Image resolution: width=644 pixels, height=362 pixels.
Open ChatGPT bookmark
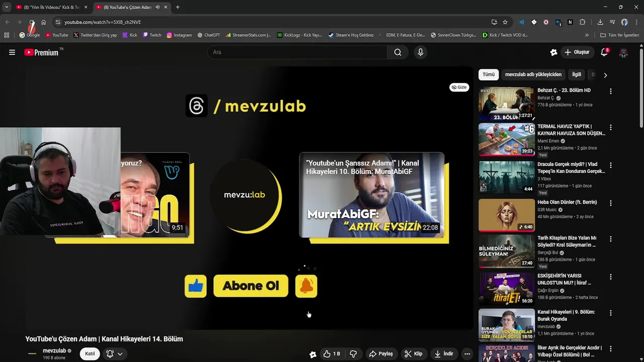click(x=209, y=35)
